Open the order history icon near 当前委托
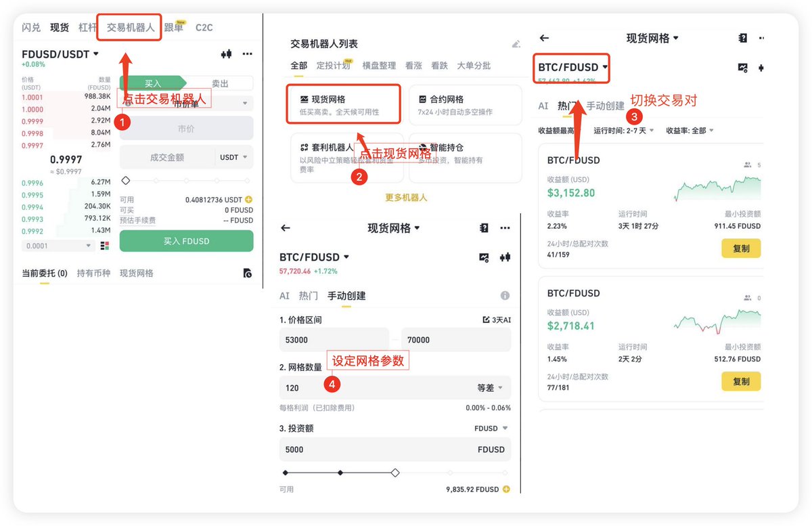812x526 pixels. coord(247,273)
